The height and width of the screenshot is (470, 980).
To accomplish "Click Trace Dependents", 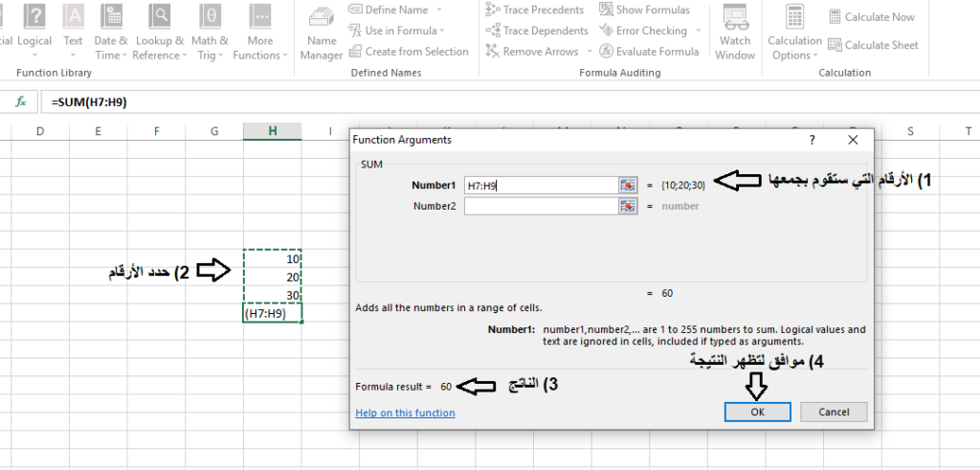I will (538, 31).
